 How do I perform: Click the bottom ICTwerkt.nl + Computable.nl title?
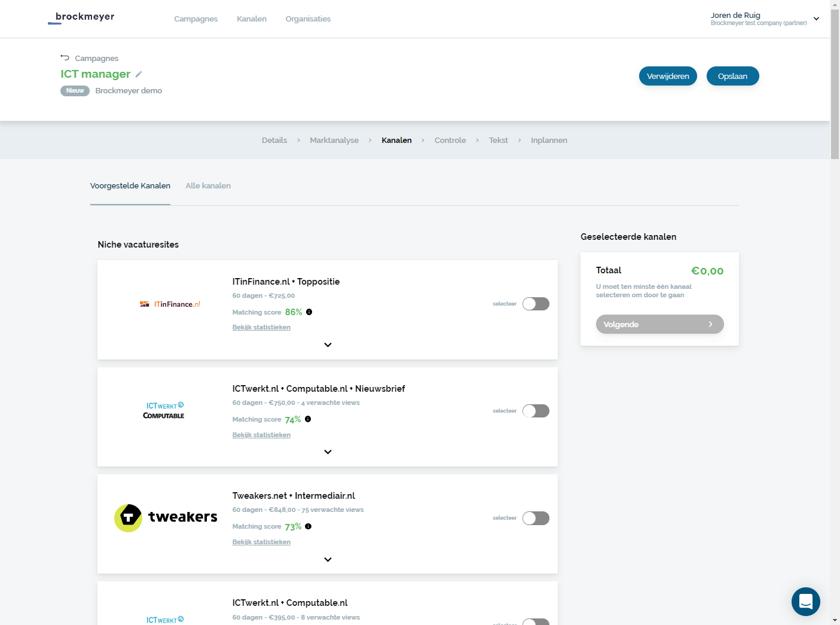290,603
